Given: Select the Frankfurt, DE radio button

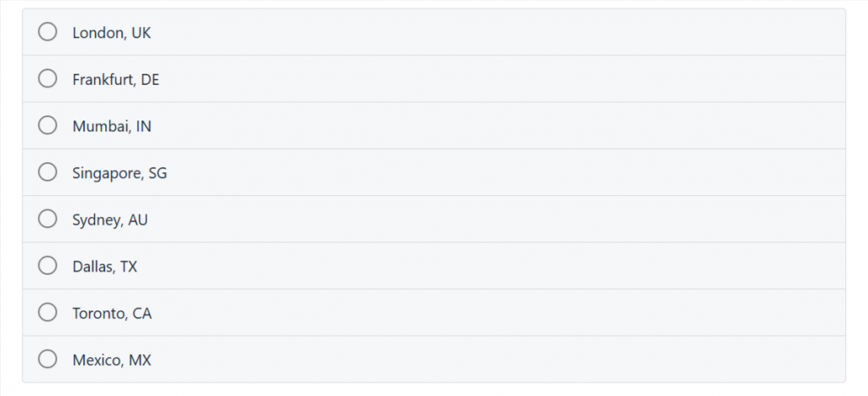Looking at the screenshot, I should (47, 79).
